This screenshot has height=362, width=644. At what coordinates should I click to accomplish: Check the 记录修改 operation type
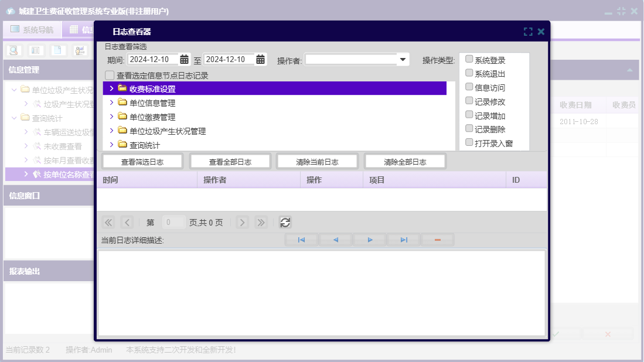469,101
